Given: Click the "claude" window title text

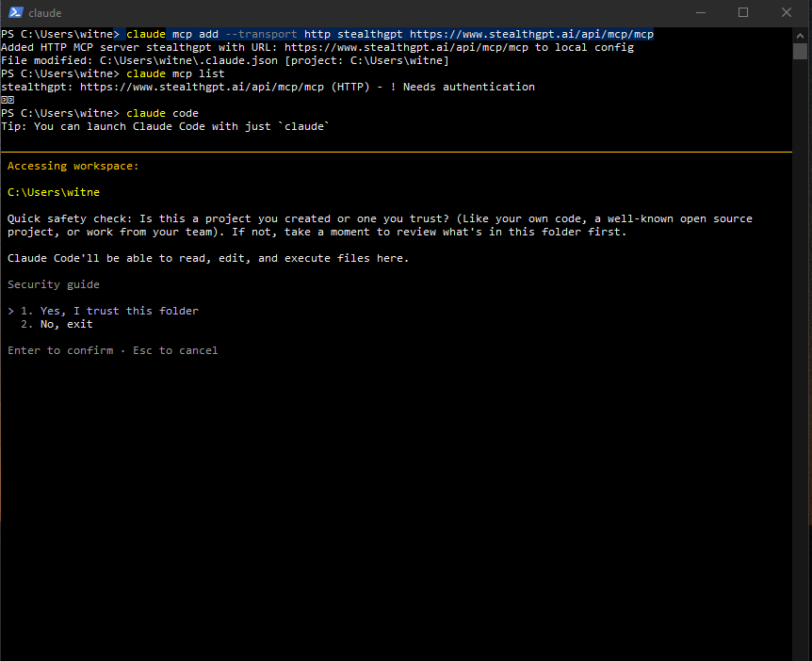Looking at the screenshot, I should coord(45,13).
